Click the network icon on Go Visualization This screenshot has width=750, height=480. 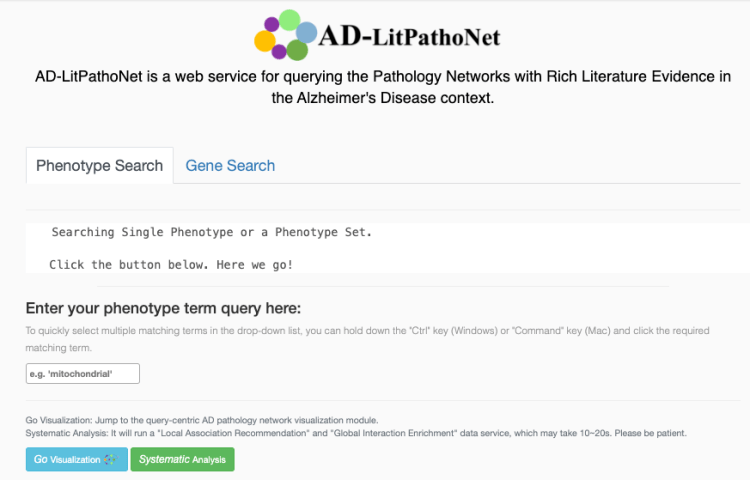[111, 460]
